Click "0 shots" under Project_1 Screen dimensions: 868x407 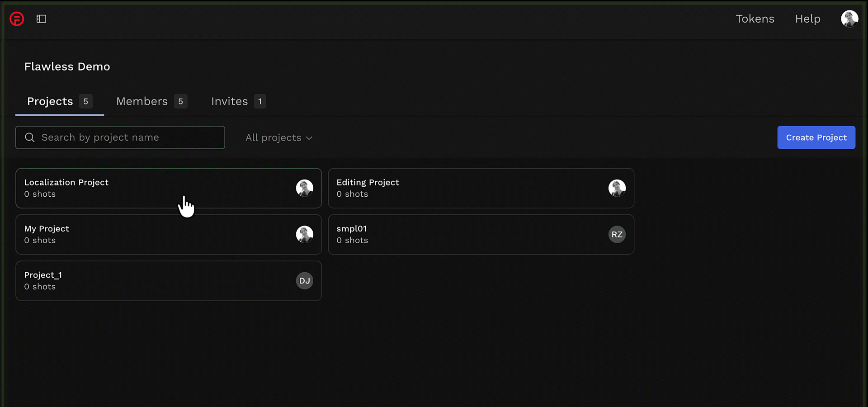click(x=40, y=287)
